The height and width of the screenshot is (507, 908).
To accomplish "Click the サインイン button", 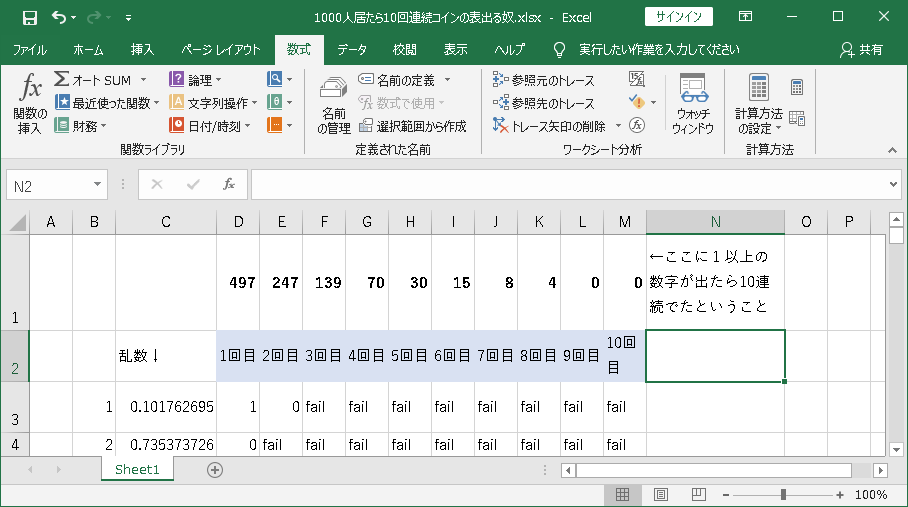I will (679, 17).
